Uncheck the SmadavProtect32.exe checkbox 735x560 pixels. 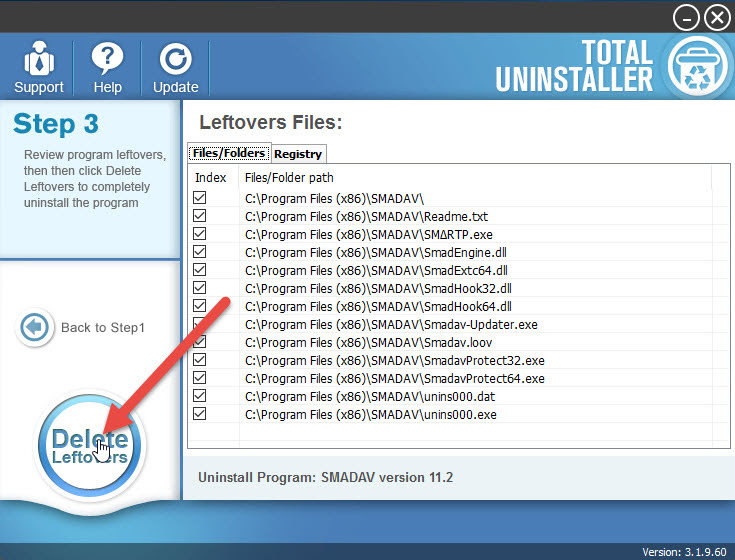coord(200,360)
